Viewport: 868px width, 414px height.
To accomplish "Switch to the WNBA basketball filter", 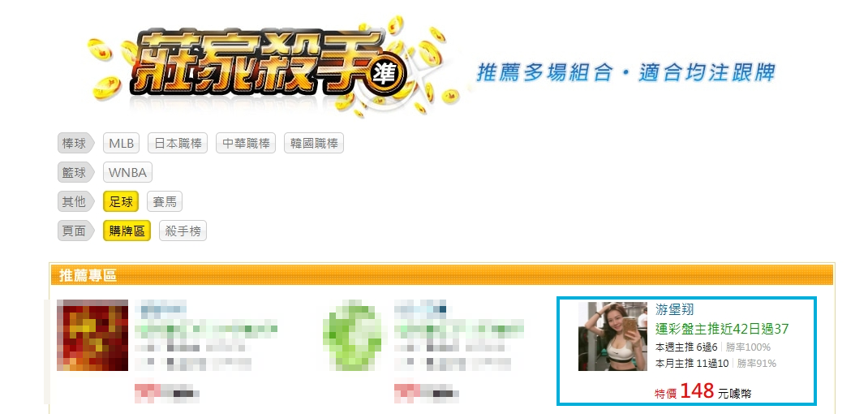I will tap(127, 172).
